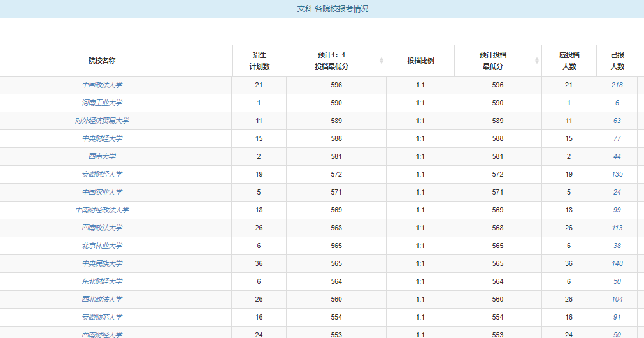Click the 投档比例 column header
The width and height of the screenshot is (644, 338).
420,61
